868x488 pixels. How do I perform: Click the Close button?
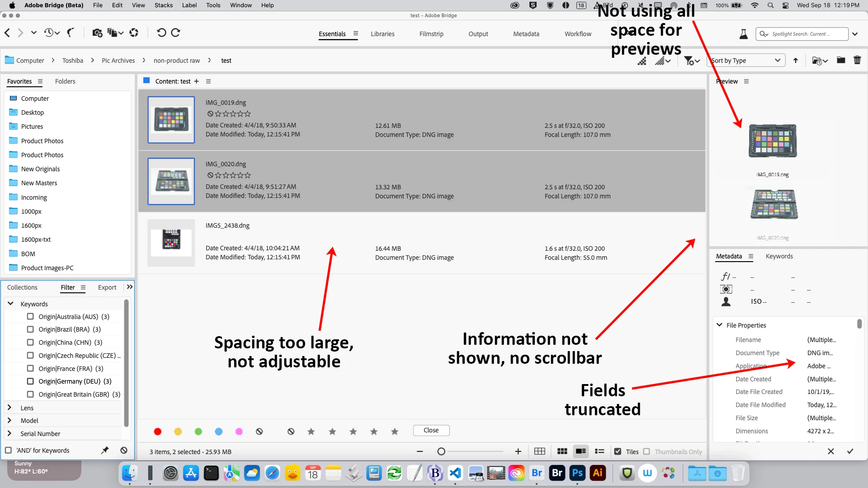(431, 430)
